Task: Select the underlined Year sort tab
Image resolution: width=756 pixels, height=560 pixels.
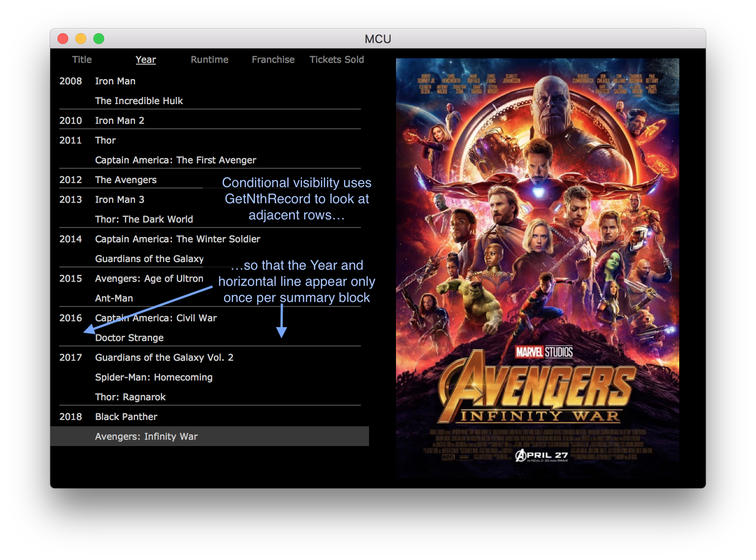Action: tap(145, 60)
